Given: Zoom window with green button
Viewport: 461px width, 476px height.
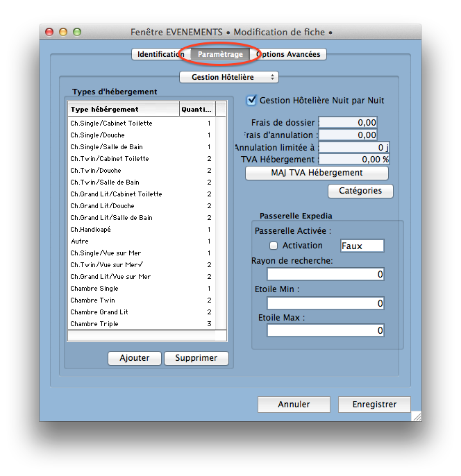Looking at the screenshot, I should (77, 32).
